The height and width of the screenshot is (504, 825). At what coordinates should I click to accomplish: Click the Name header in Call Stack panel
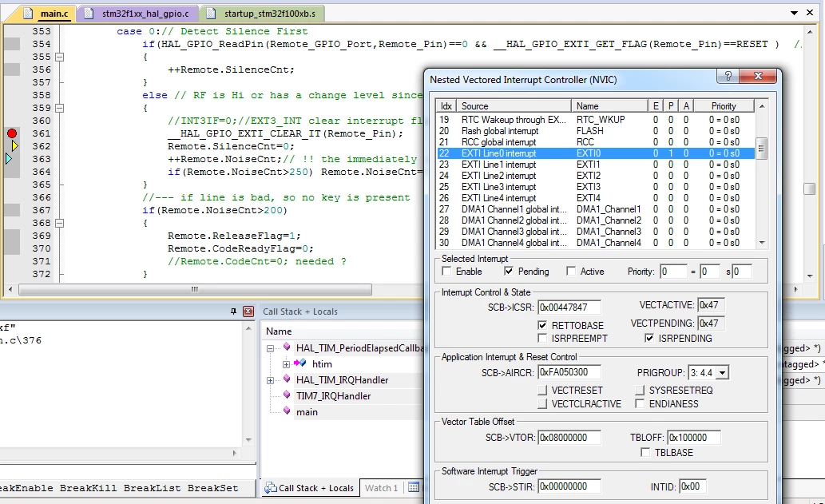(279, 331)
